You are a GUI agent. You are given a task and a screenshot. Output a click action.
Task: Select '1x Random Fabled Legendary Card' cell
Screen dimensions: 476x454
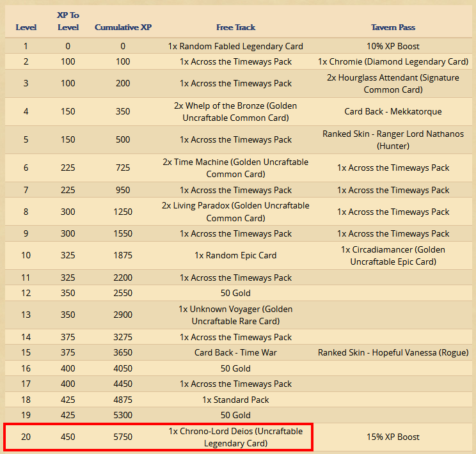(235, 46)
